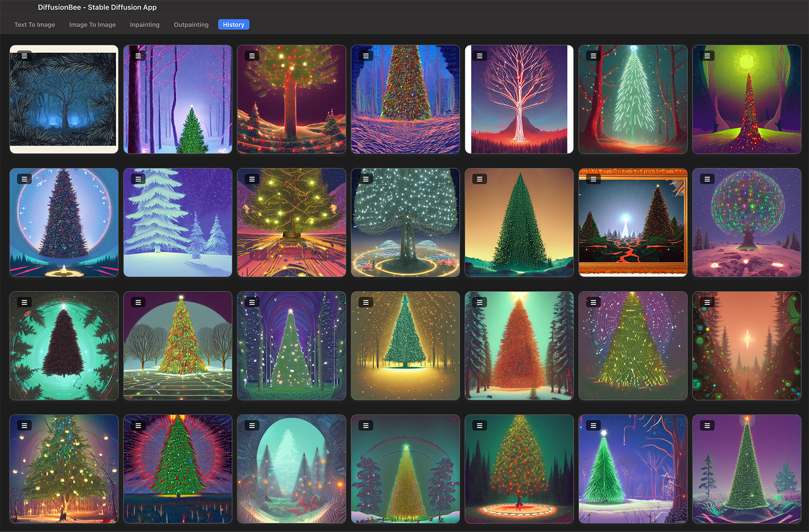Open options menu on the red autumn tree image
This screenshot has height=532, width=809.
tap(478, 302)
